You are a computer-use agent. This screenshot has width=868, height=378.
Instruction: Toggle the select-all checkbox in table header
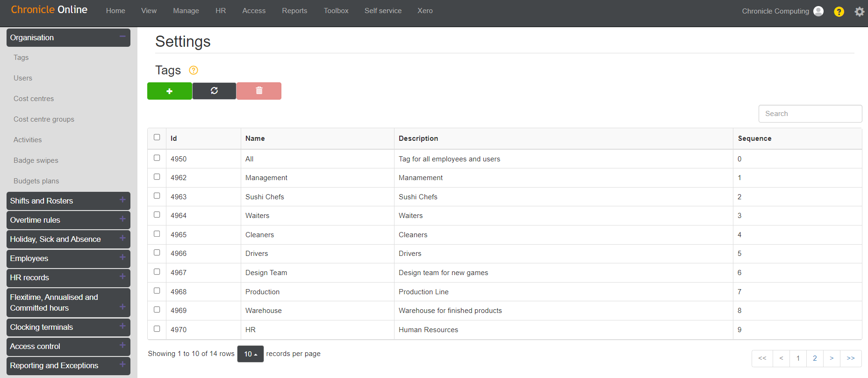coord(157,138)
